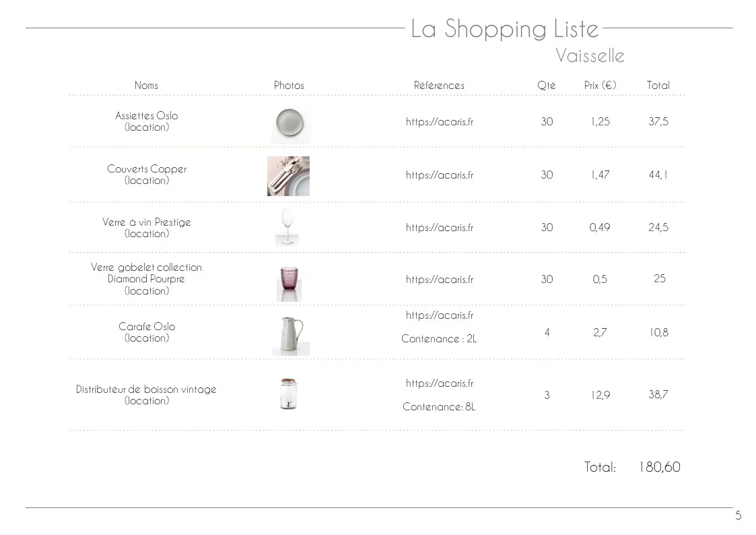Screen dimensions: 756x535
Task: Select the La Shopping Liste title
Action: tap(504, 28)
